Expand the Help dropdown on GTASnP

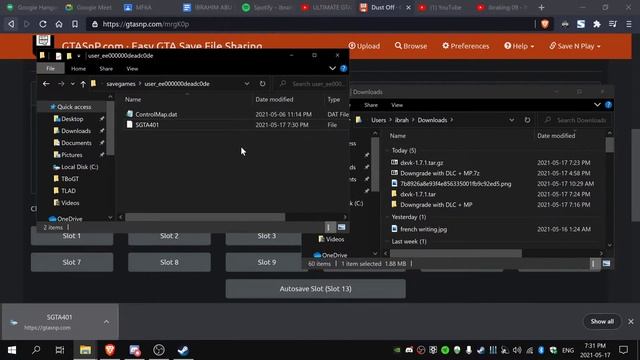point(519,46)
